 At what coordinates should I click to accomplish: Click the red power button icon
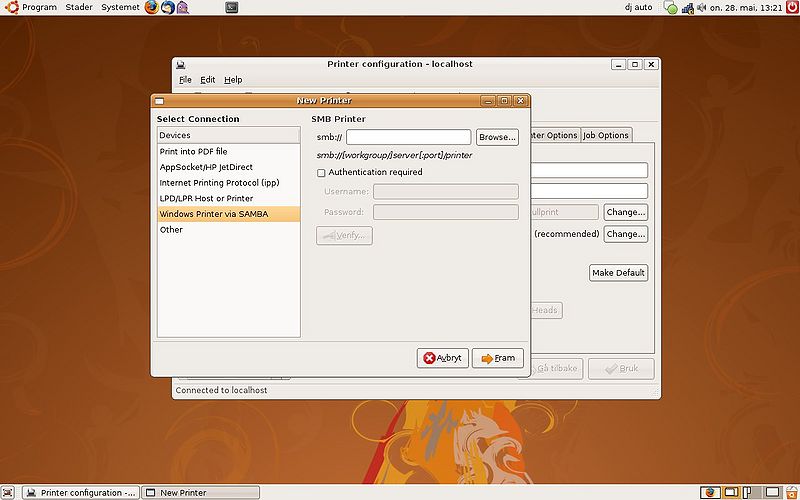pyautogui.click(x=793, y=7)
